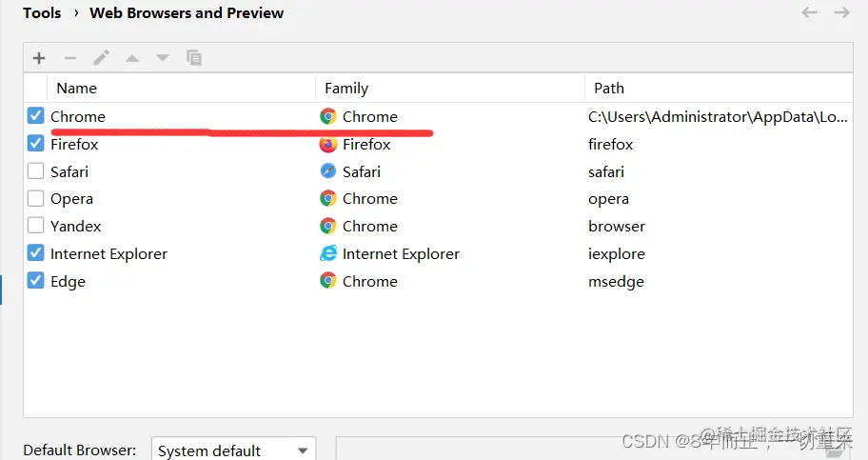Viewport: 868px width, 460px height.
Task: Click Safari compass family icon
Action: [x=328, y=171]
